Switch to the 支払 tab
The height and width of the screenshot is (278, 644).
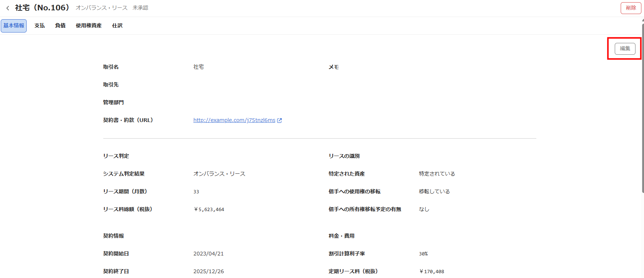(40, 26)
